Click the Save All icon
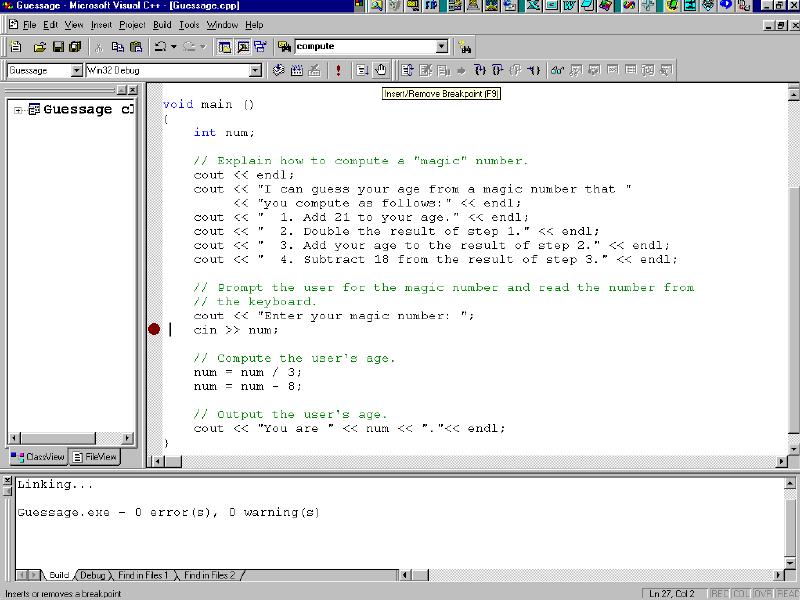 point(76,47)
